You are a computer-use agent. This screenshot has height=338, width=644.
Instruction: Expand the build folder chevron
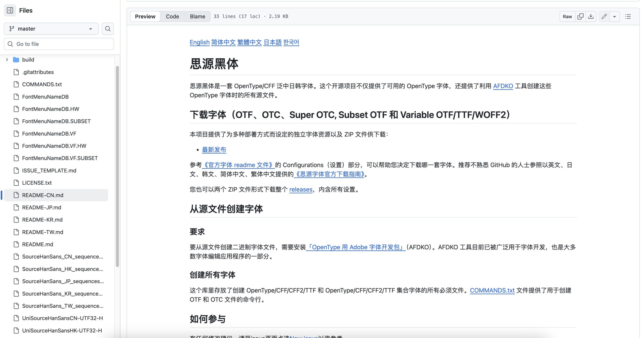pos(7,60)
